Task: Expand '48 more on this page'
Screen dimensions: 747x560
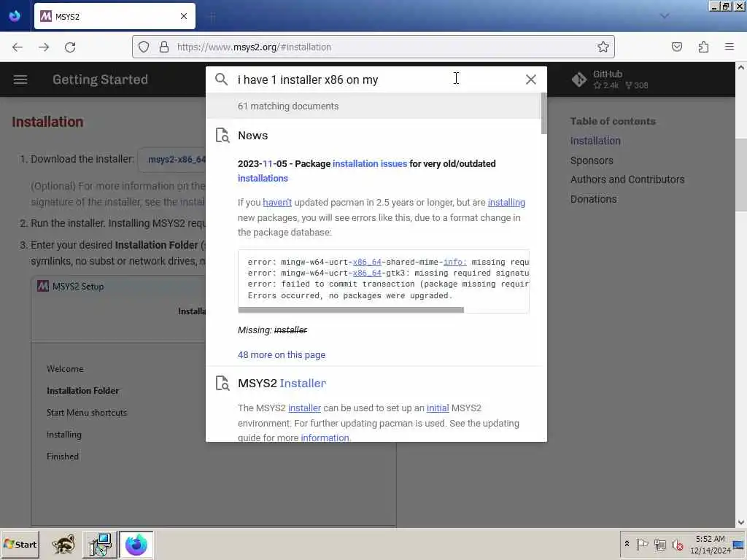Action: [282, 355]
